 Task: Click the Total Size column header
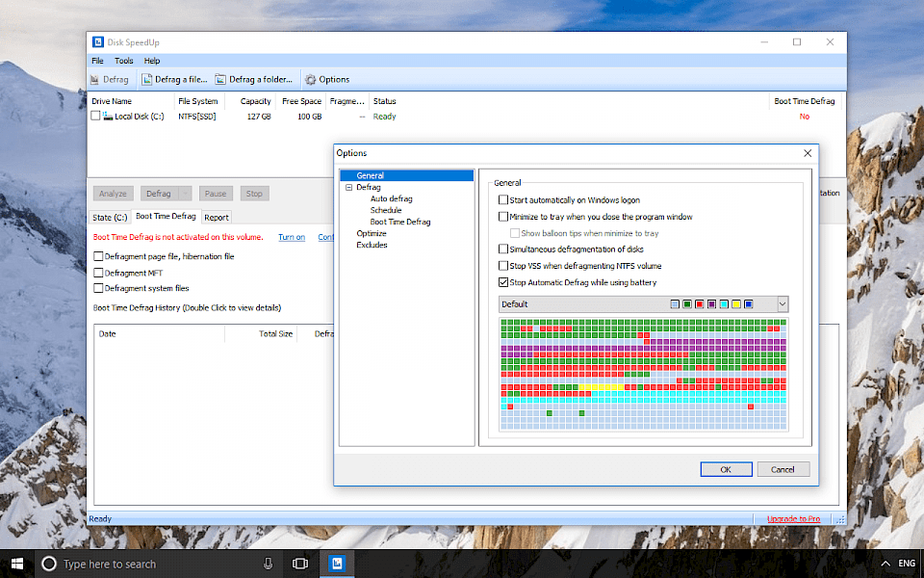click(x=261, y=334)
